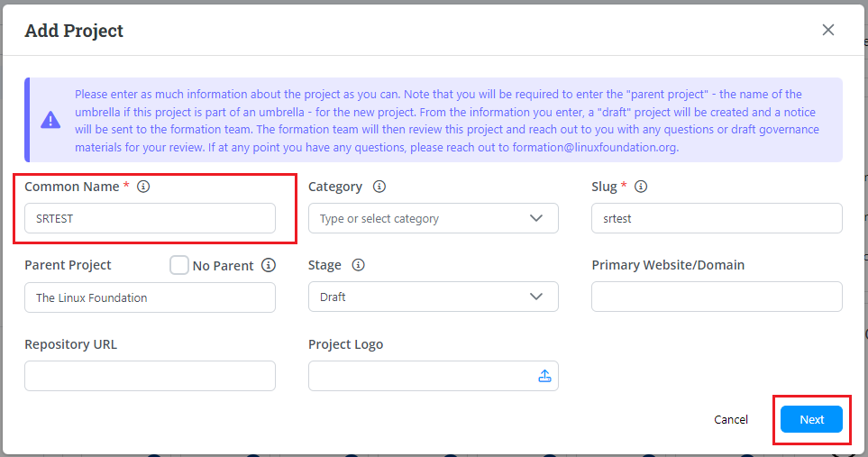
Task: Click the No Parent info icon
Action: 268,265
